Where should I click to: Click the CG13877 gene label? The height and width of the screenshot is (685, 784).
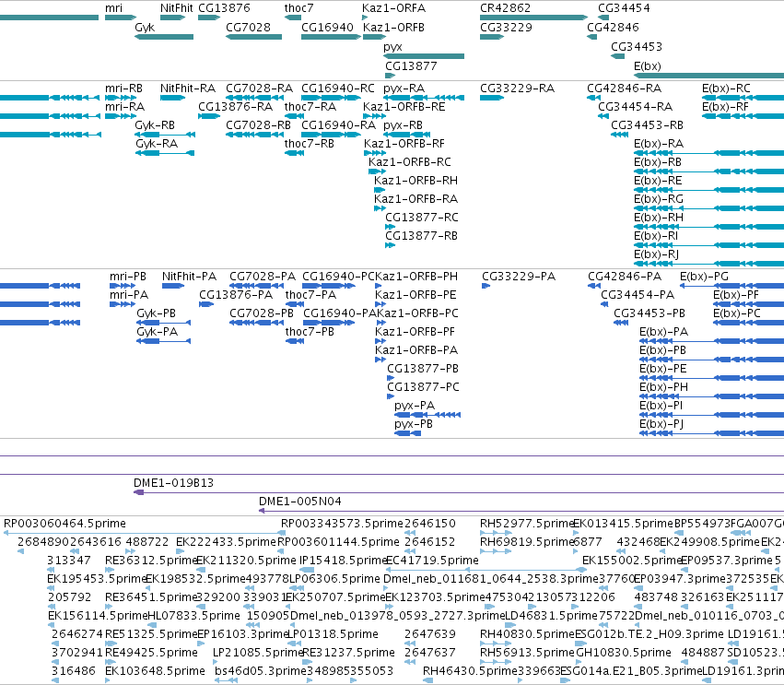[x=411, y=66]
